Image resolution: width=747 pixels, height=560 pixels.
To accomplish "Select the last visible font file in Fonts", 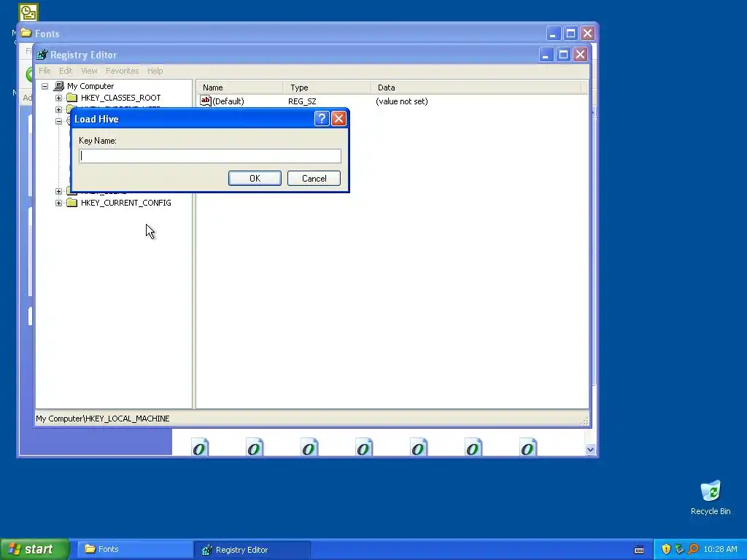I will [528, 447].
